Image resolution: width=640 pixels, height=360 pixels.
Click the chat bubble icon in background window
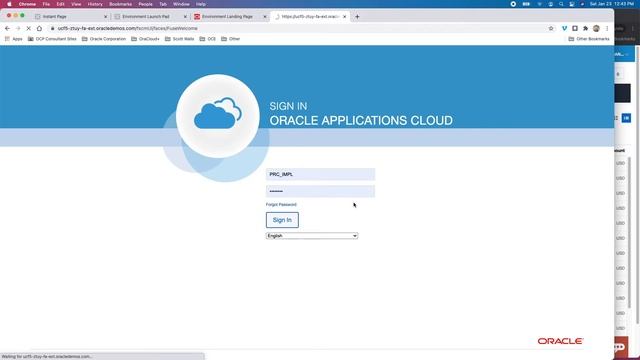click(x=620, y=347)
